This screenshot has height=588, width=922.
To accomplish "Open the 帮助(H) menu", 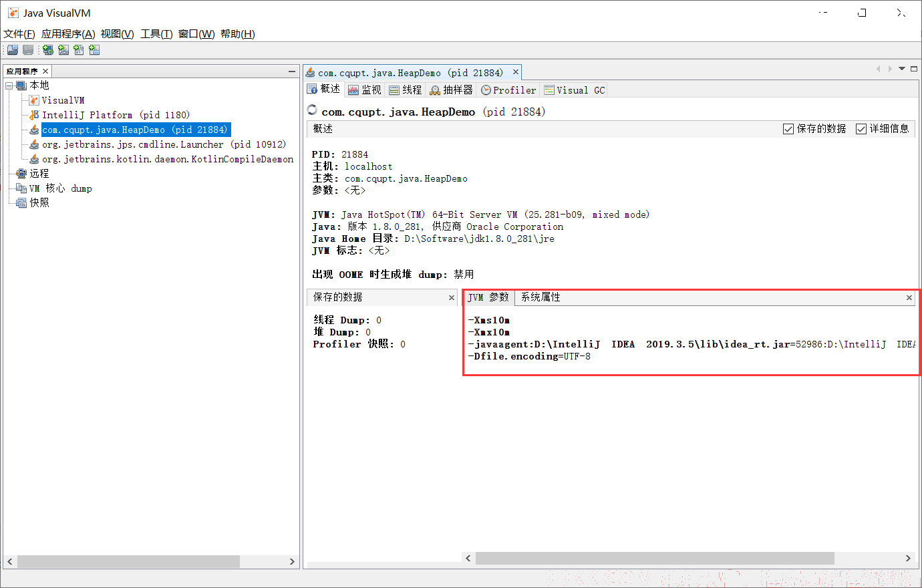I will pyautogui.click(x=238, y=34).
